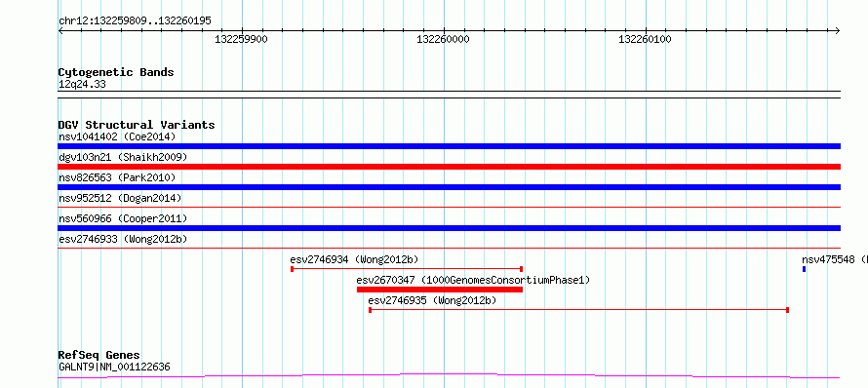
Task: Click the GALNT9|NM_001122636 gene label
Action: [114, 367]
